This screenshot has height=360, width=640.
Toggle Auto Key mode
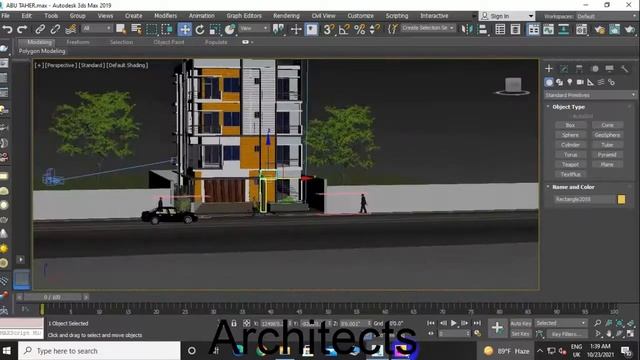[x=521, y=323]
